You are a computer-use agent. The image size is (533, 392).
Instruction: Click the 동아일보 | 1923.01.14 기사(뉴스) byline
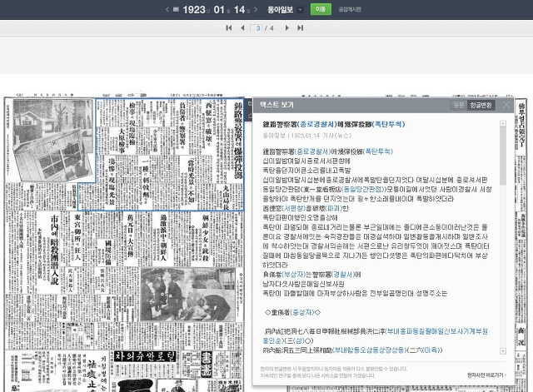click(307, 136)
